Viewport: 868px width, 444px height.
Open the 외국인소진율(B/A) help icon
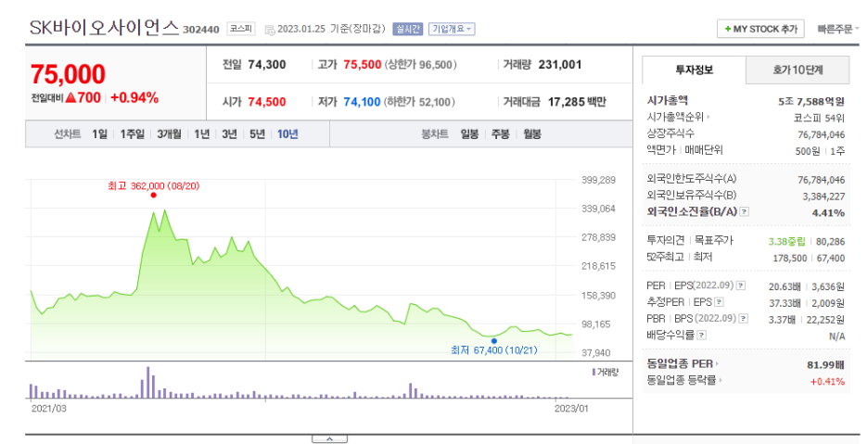tap(745, 211)
